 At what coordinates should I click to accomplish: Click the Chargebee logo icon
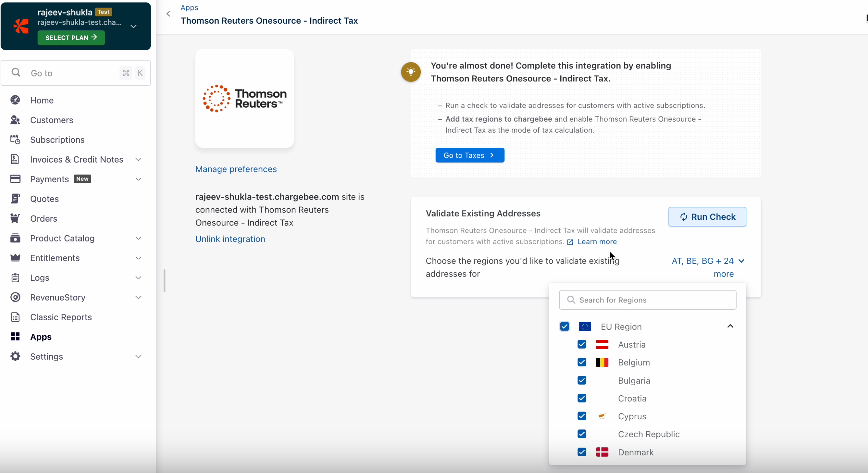(21, 26)
